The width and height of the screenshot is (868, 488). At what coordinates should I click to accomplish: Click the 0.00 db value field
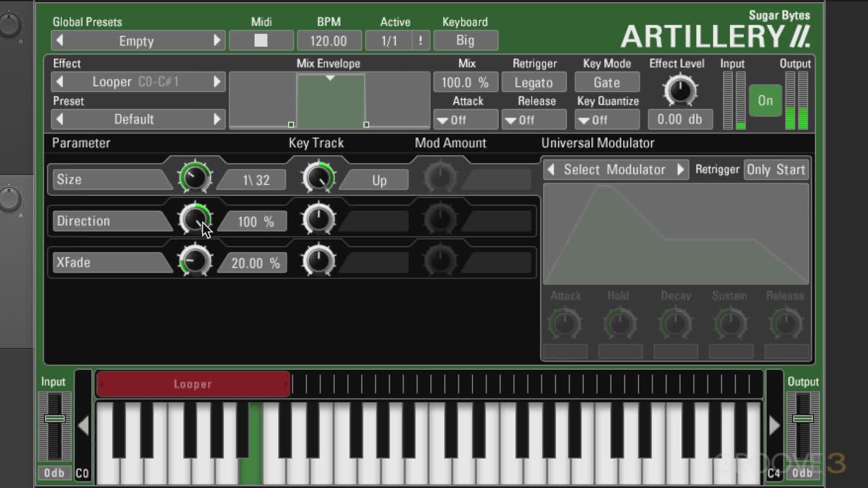(x=680, y=119)
